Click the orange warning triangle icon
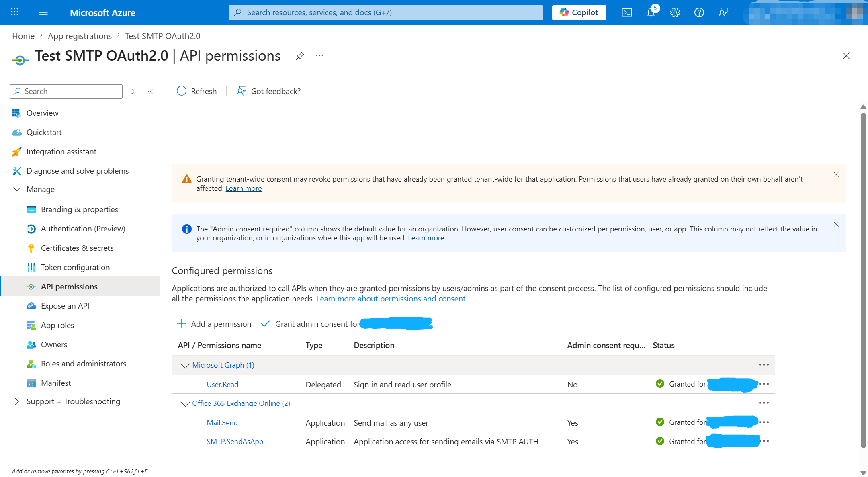 pos(187,179)
